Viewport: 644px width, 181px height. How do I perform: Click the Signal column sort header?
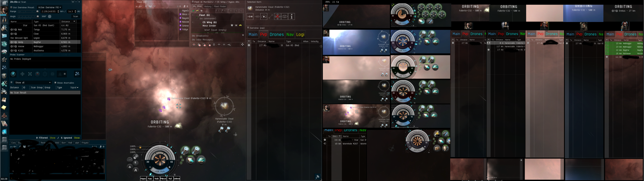(x=74, y=88)
